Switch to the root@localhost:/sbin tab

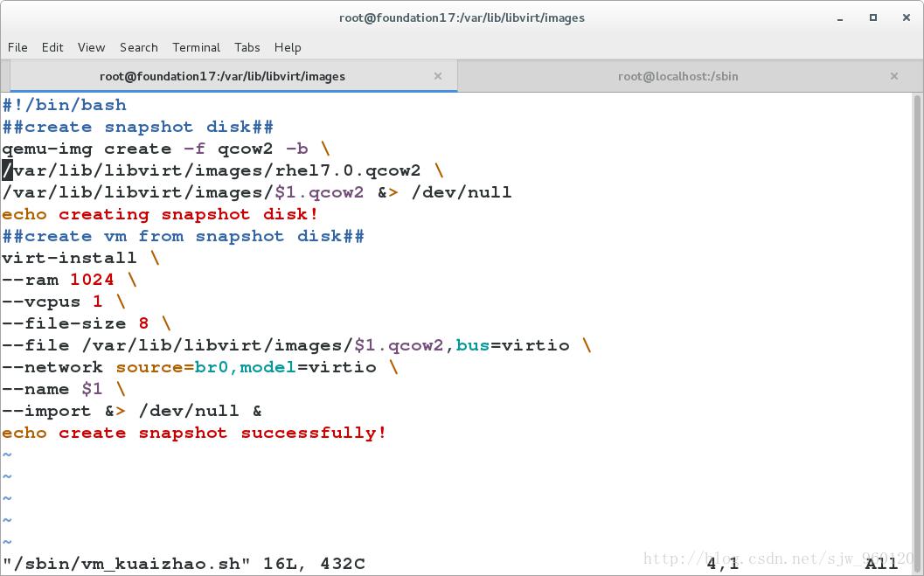tap(677, 76)
